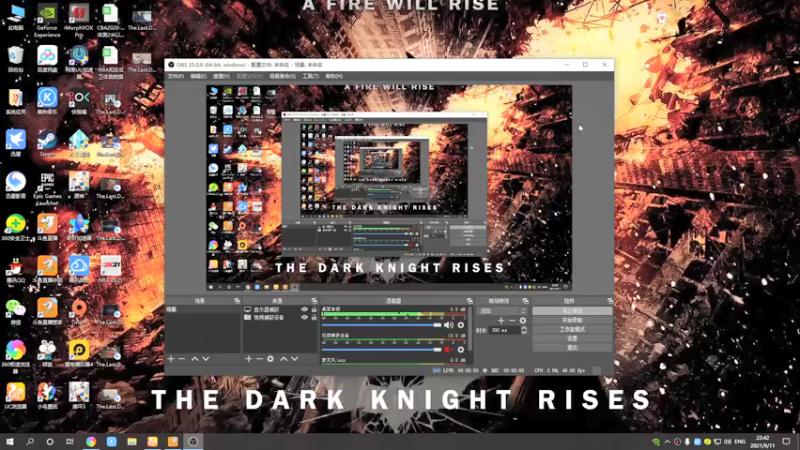Open GeForce Experience desktop shortcut
Viewport: 800px width, 450px height.
click(47, 20)
